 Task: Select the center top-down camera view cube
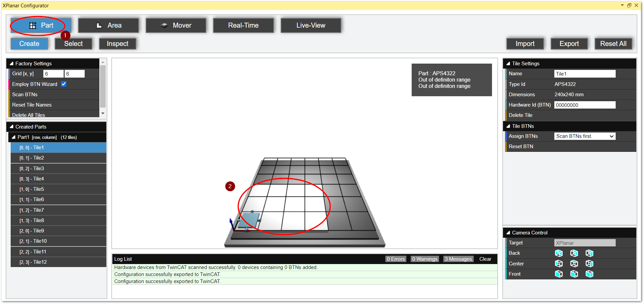pyautogui.click(x=574, y=263)
